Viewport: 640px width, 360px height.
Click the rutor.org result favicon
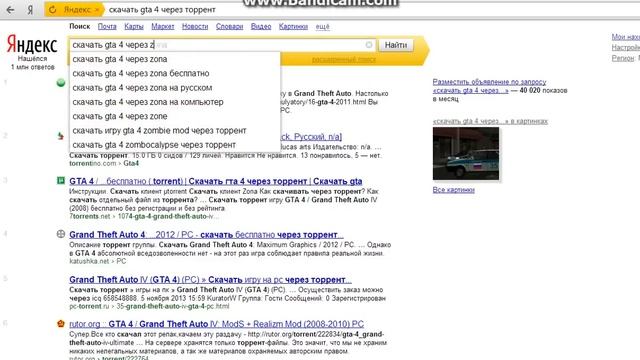click(61, 324)
